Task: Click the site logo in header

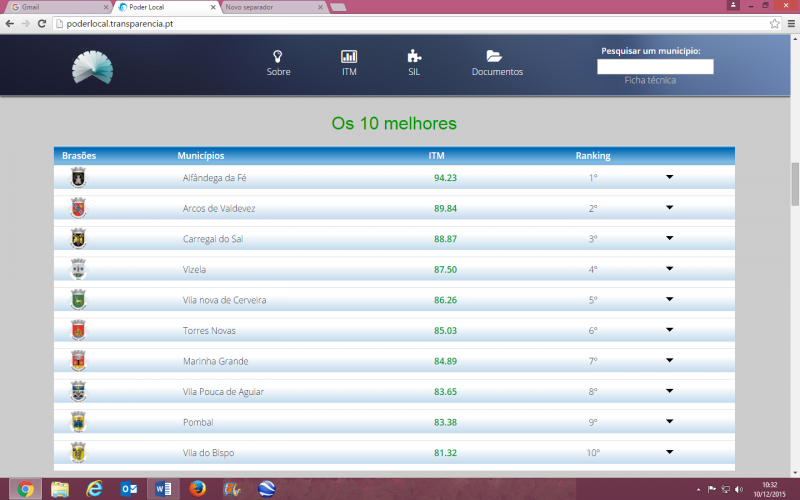Action: click(x=93, y=67)
